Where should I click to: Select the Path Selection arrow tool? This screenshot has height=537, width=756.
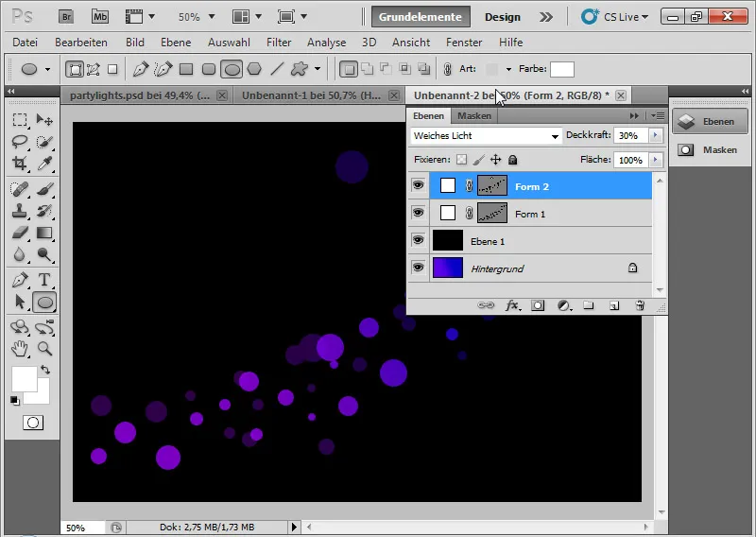tap(20, 302)
